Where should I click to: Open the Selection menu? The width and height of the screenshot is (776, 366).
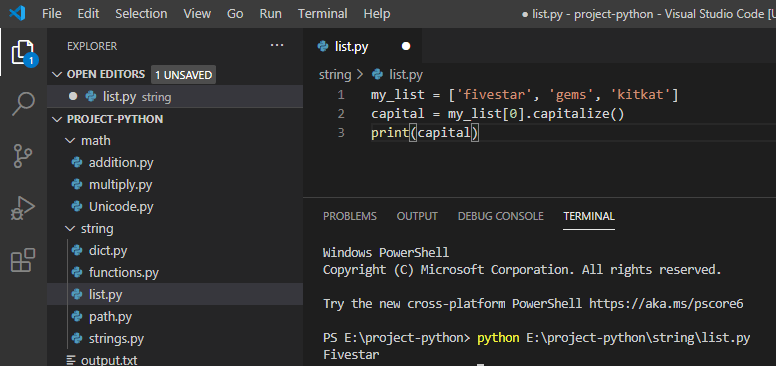142,13
